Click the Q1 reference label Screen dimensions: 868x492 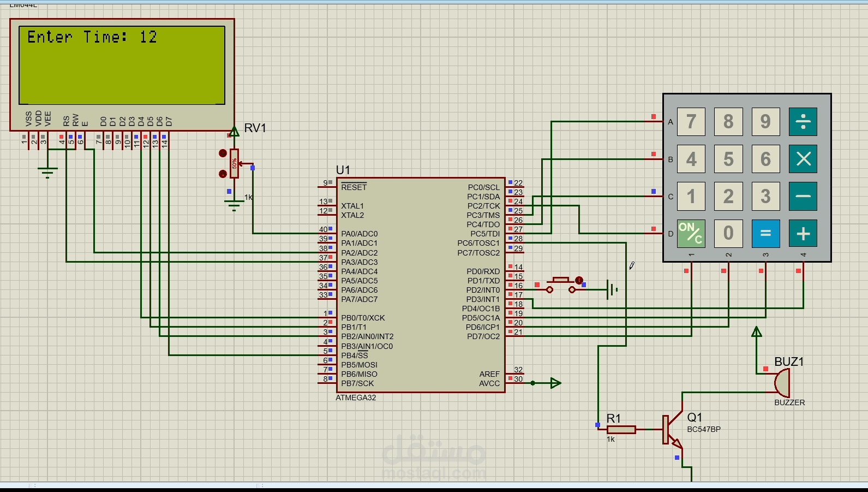(695, 417)
